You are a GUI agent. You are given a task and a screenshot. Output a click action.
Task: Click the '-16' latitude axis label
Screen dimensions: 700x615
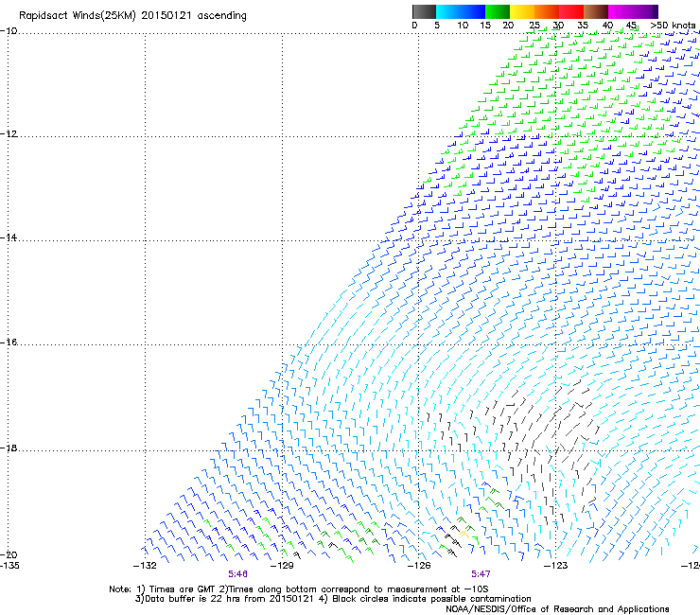tap(9, 343)
